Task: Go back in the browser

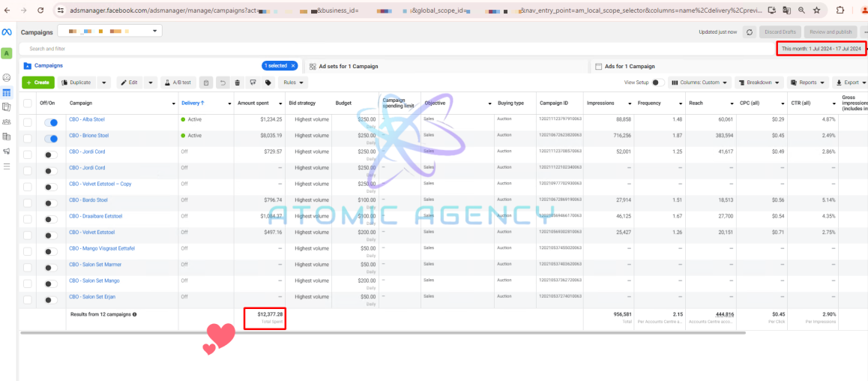Action: tap(7, 10)
